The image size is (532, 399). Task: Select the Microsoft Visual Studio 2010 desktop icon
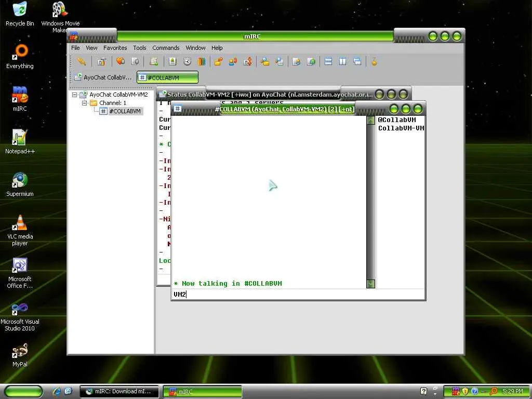coord(20,316)
